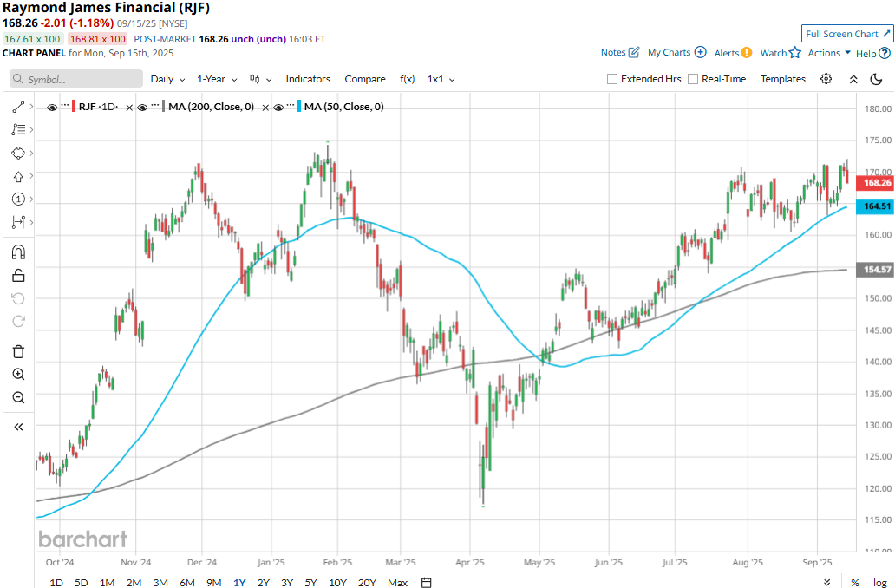
Task: Select the 6M time range tab
Action: coord(187,582)
